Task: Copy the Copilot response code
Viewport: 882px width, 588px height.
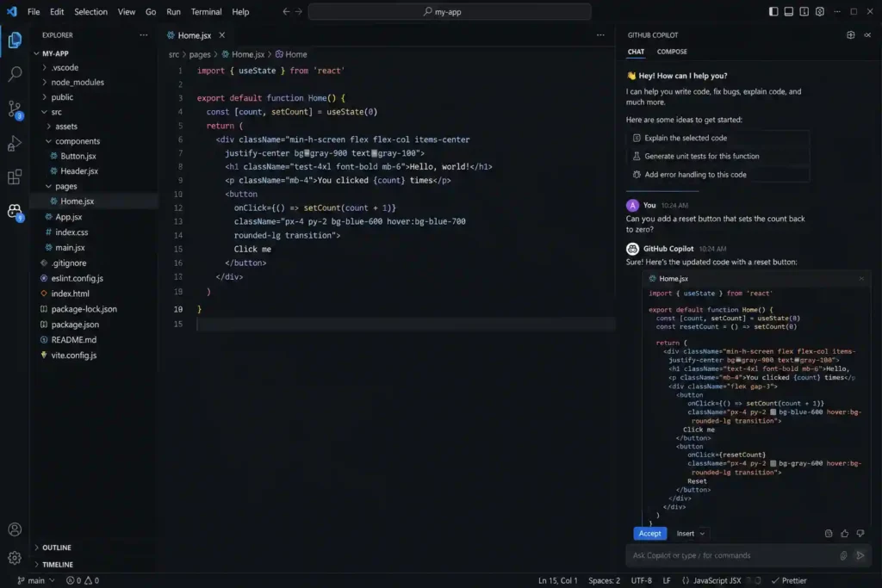Action: (x=829, y=534)
